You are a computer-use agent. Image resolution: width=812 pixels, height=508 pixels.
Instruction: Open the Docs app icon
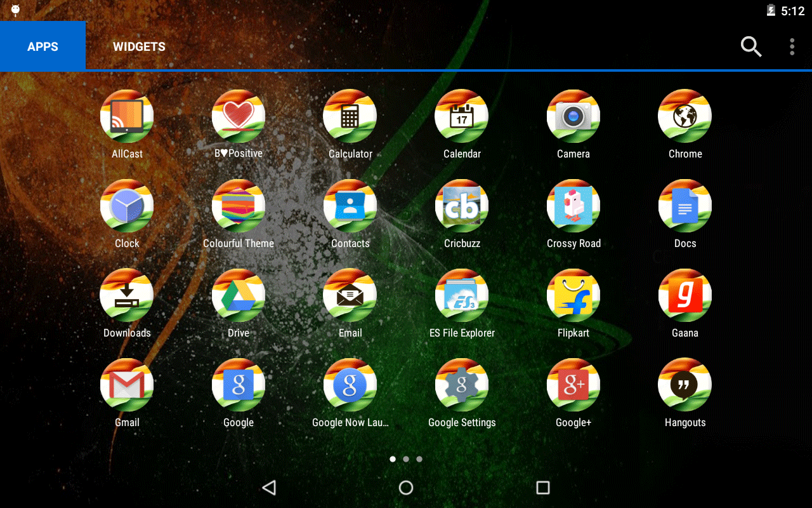(685, 206)
